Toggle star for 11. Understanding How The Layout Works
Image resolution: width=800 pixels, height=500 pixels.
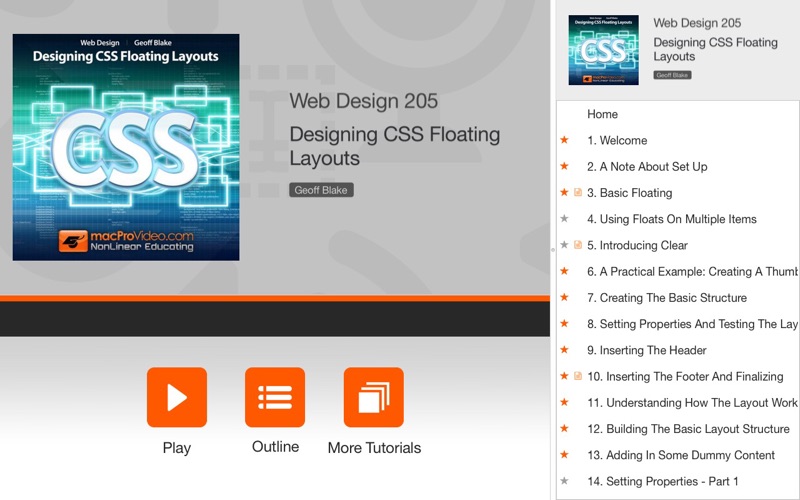click(x=564, y=402)
